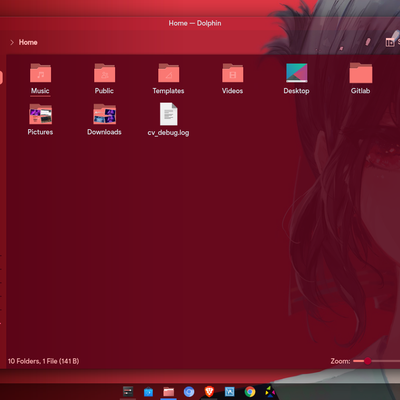Click the Home breadcrumb in location bar
Screen dimensions: 400x400
coord(28,42)
